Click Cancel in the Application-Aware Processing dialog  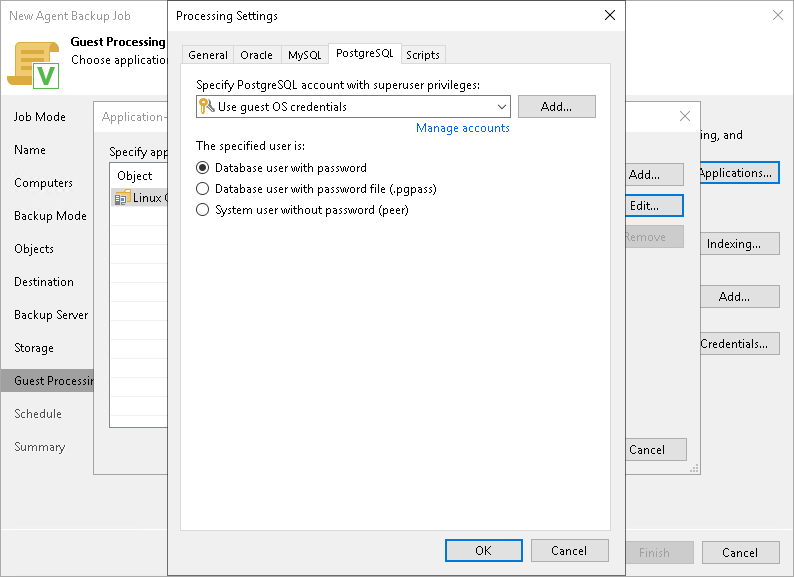(656, 450)
